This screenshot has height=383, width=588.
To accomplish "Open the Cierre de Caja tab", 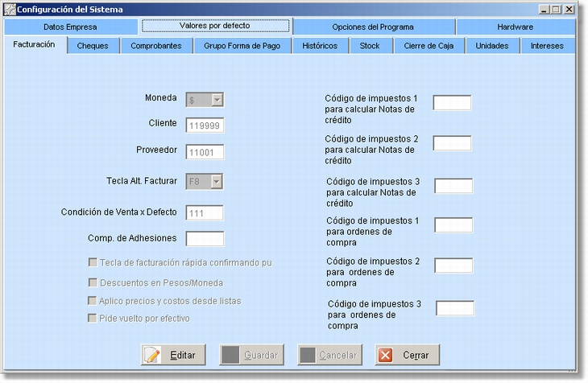I will [x=429, y=46].
